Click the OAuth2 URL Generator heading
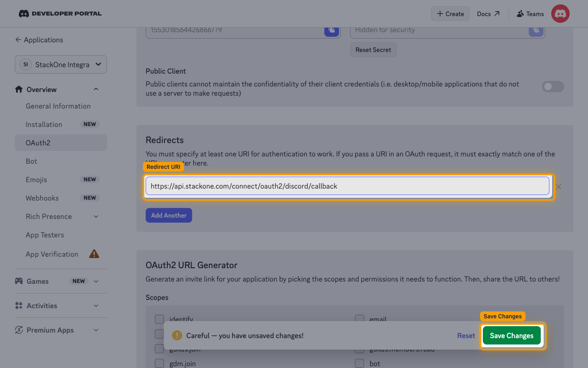The height and width of the screenshot is (368, 588). click(x=192, y=265)
